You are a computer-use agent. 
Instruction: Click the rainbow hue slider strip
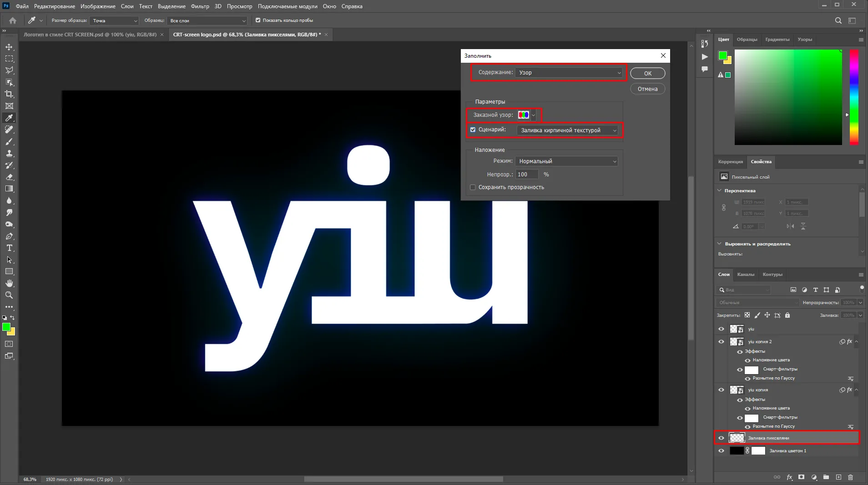click(854, 97)
